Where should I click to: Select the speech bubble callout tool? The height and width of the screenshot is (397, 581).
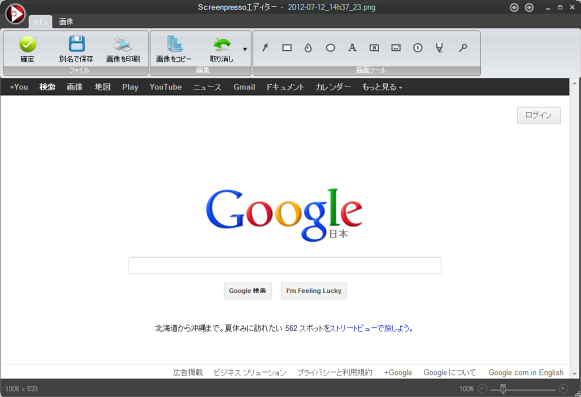(x=374, y=47)
